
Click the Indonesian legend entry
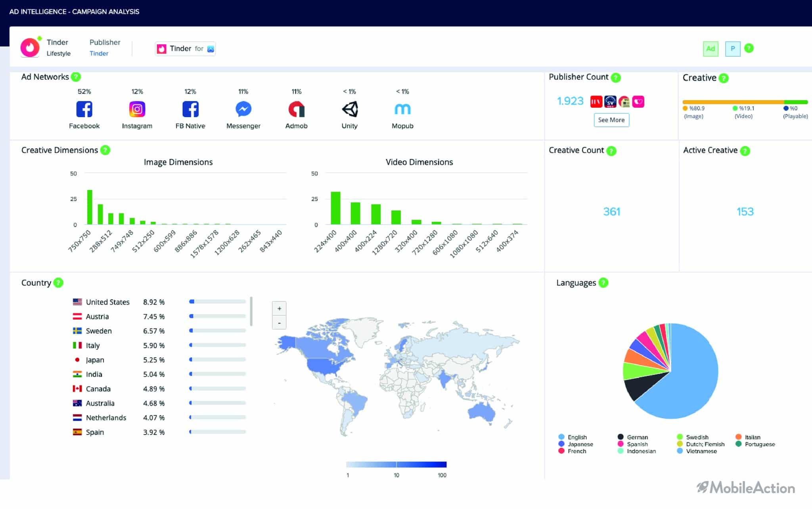click(637, 451)
